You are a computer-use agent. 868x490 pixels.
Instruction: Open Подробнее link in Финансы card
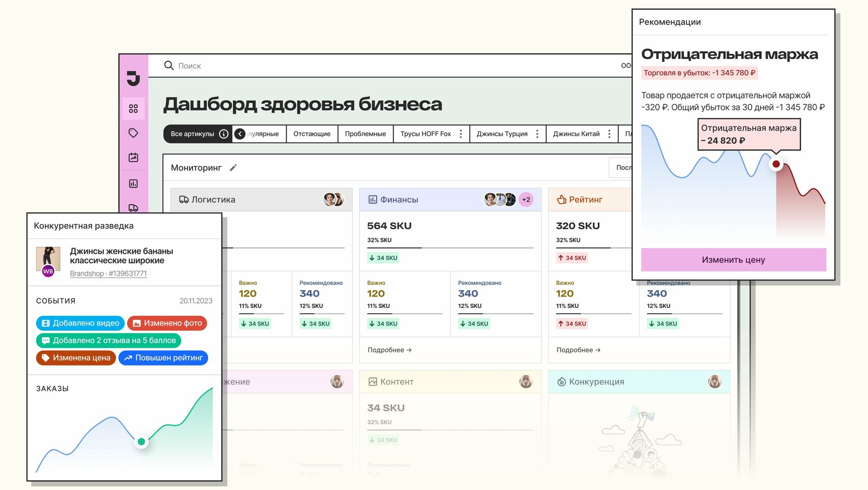tap(390, 350)
